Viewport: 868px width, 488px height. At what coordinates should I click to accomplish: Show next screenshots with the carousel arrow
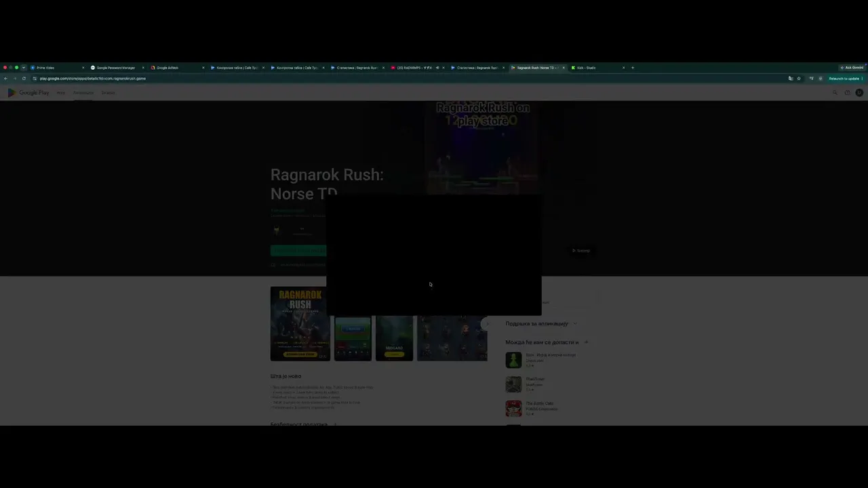486,323
